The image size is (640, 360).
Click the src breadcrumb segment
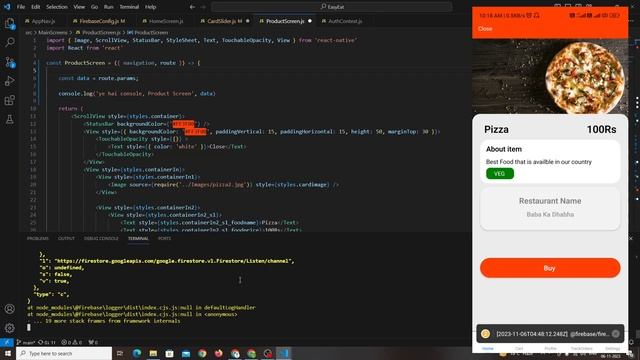(29, 32)
